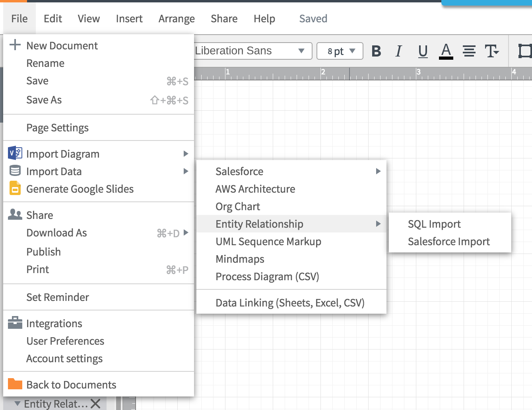The image size is (532, 410).
Task: Click the database icon next to Import Data
Action: click(15, 170)
